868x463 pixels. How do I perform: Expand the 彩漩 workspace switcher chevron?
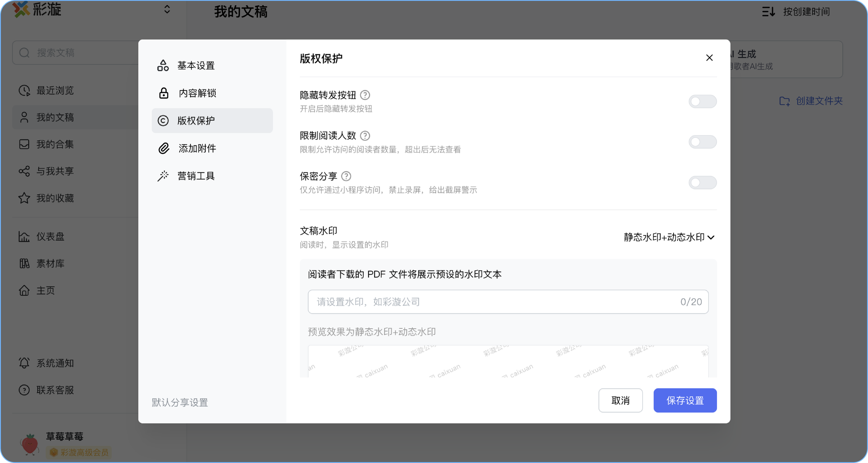[x=167, y=10]
